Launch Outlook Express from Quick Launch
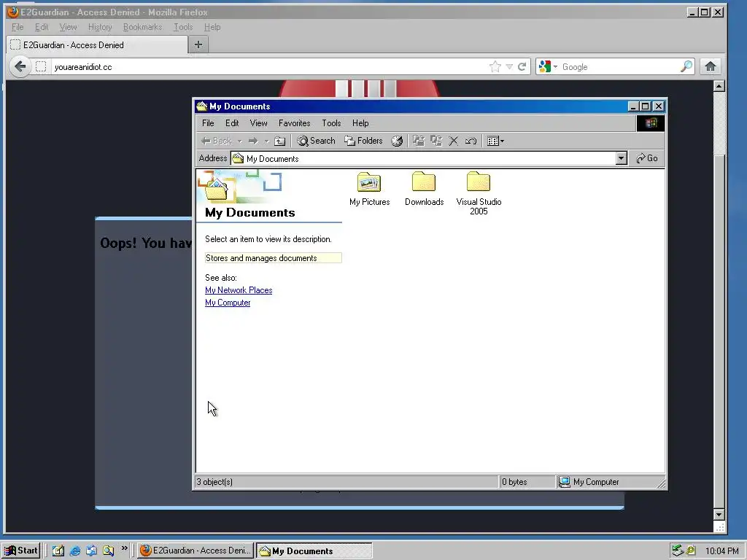747x560 pixels. coord(91,551)
